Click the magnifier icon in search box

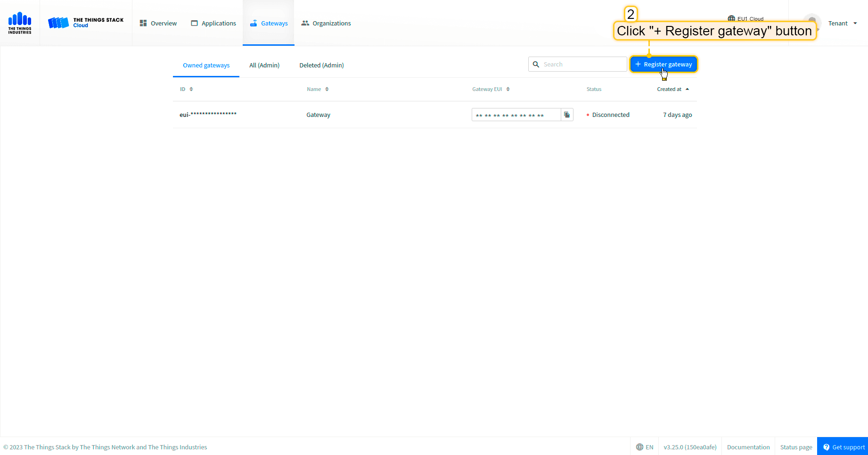536,65
